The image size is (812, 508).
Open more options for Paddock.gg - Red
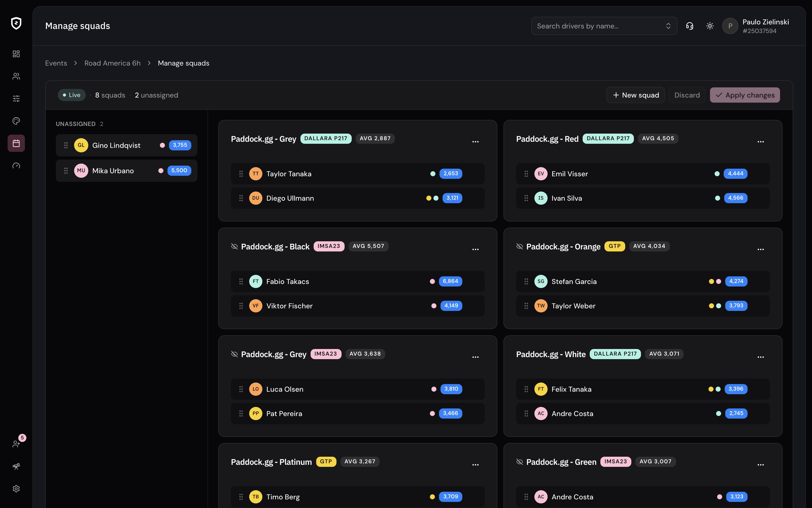coord(761,142)
